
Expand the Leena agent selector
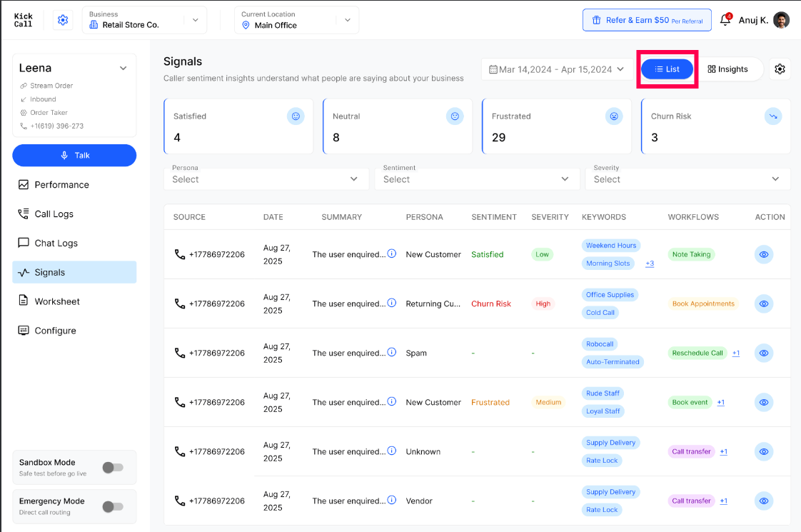pyautogui.click(x=123, y=68)
